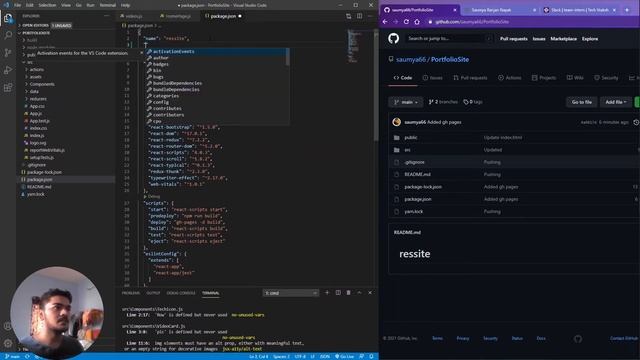Click the 2 branches link on GitHub

click(x=443, y=102)
